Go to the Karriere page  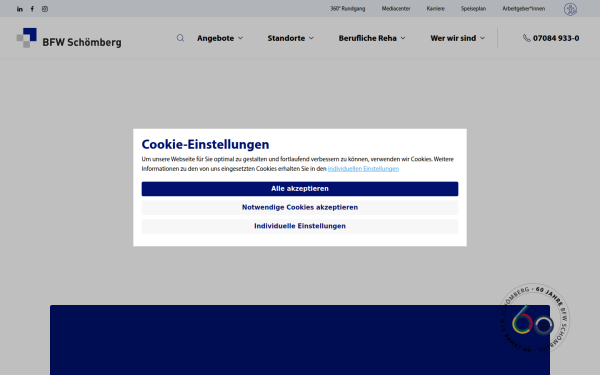[x=436, y=8]
